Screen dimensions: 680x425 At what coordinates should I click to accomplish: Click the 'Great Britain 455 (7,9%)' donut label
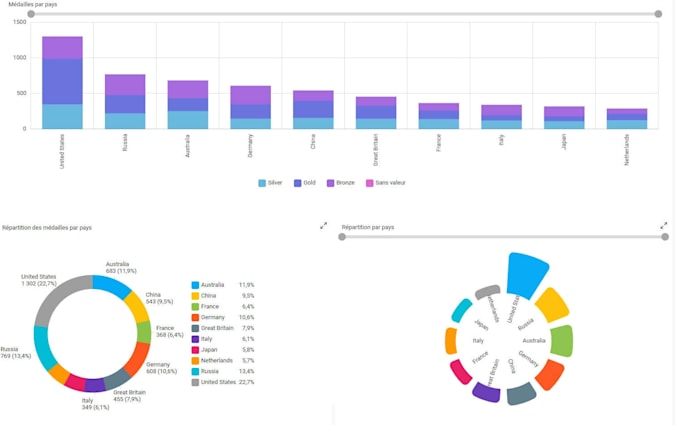(129, 396)
